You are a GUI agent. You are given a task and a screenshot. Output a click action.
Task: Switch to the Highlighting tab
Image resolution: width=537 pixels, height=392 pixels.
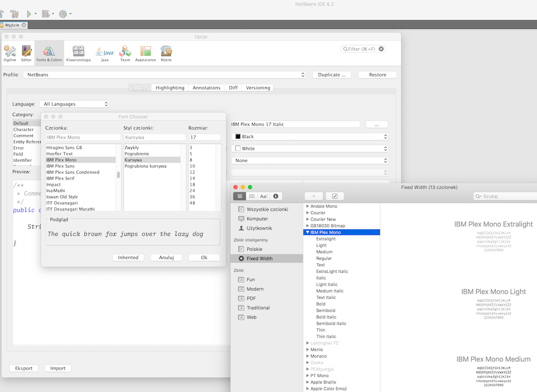pos(170,88)
